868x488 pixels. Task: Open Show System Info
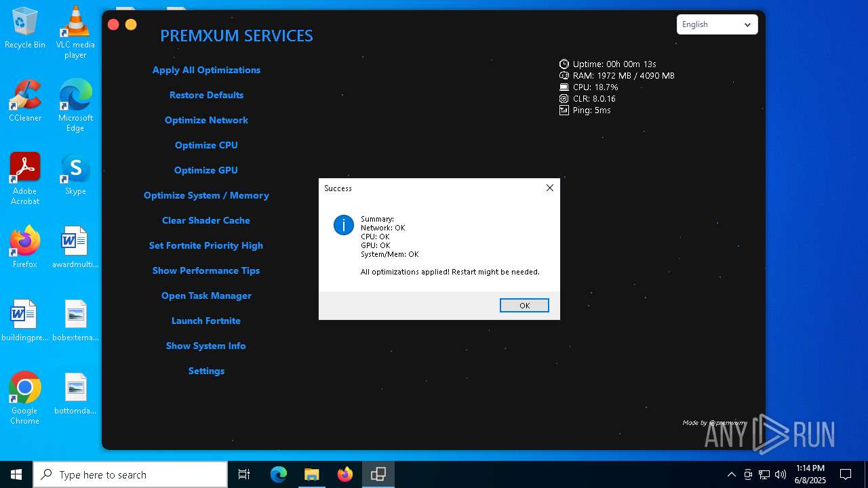coord(206,346)
